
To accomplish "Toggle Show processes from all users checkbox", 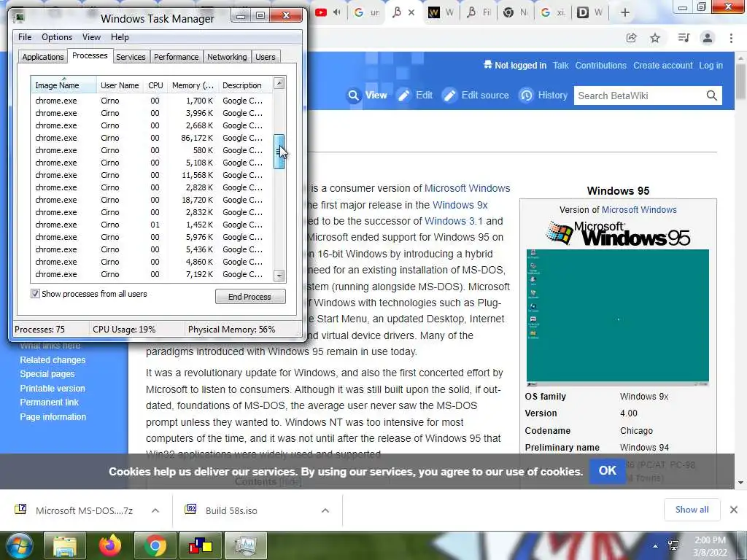I will coord(35,294).
